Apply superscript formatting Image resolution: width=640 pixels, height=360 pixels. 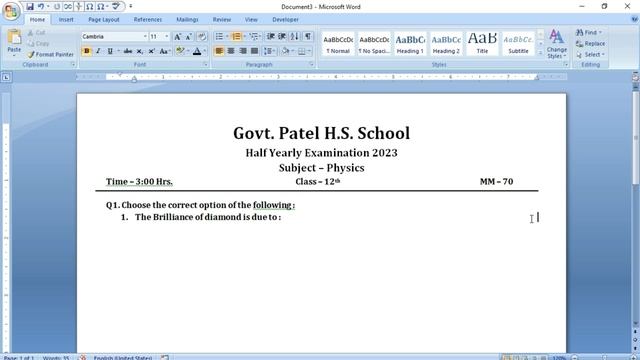151,51
